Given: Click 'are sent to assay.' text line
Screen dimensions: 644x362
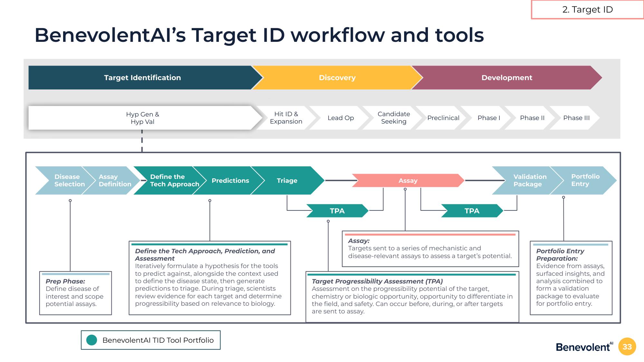Looking at the screenshot, I should click(x=338, y=311).
